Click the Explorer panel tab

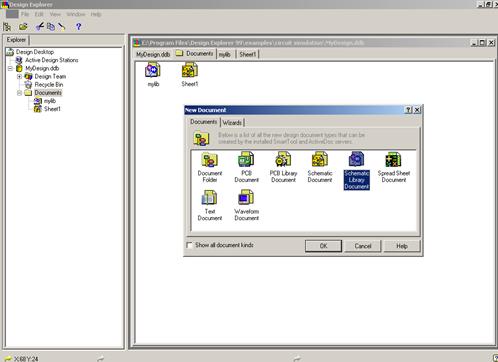click(16, 40)
